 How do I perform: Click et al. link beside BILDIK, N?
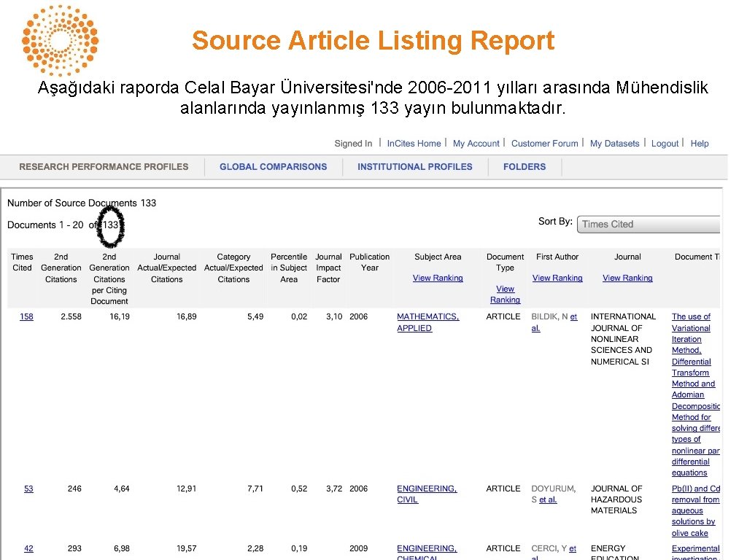554,322
